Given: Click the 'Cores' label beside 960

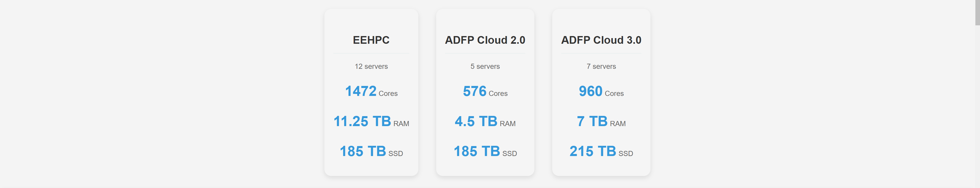Looking at the screenshot, I should tap(614, 94).
